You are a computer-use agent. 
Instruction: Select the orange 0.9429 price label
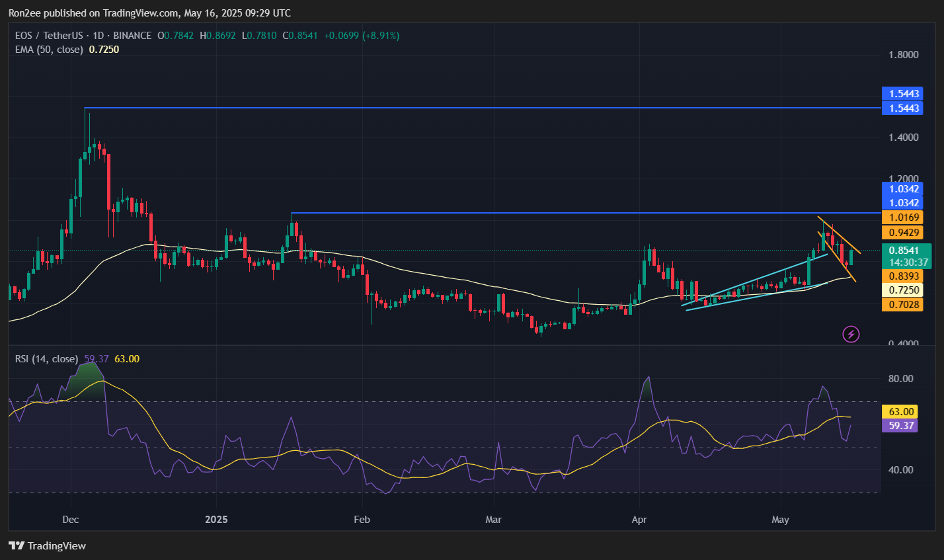click(902, 232)
